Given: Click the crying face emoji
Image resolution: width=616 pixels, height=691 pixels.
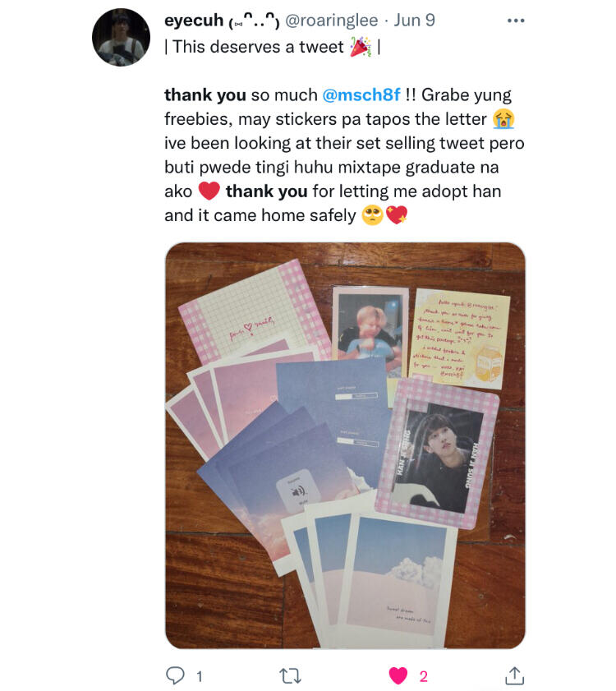Looking at the screenshot, I should 503,119.
